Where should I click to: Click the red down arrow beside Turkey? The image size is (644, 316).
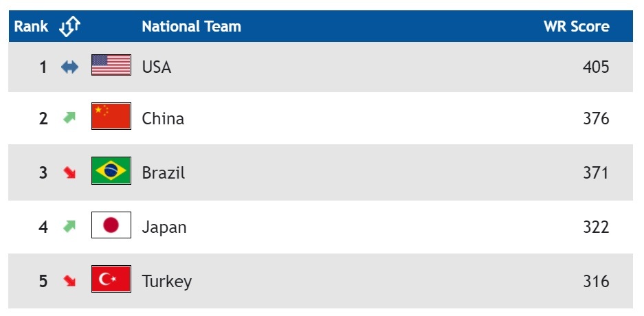tap(69, 280)
